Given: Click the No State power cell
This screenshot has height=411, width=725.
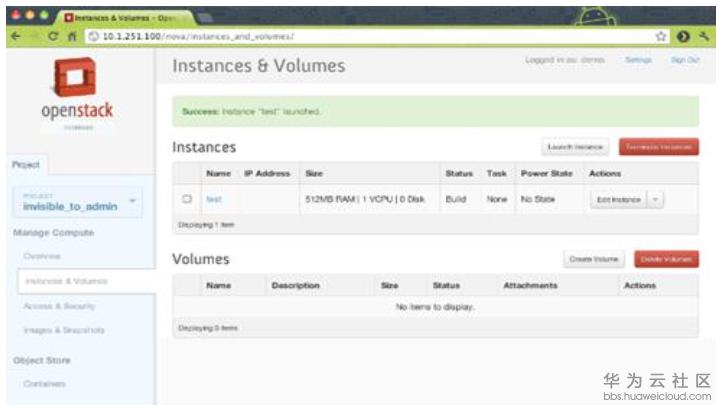Looking at the screenshot, I should pos(538,199).
